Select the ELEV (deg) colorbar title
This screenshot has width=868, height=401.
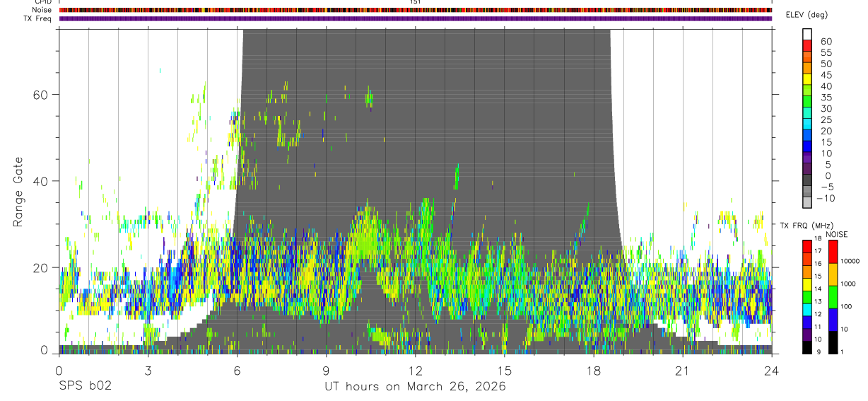point(807,15)
